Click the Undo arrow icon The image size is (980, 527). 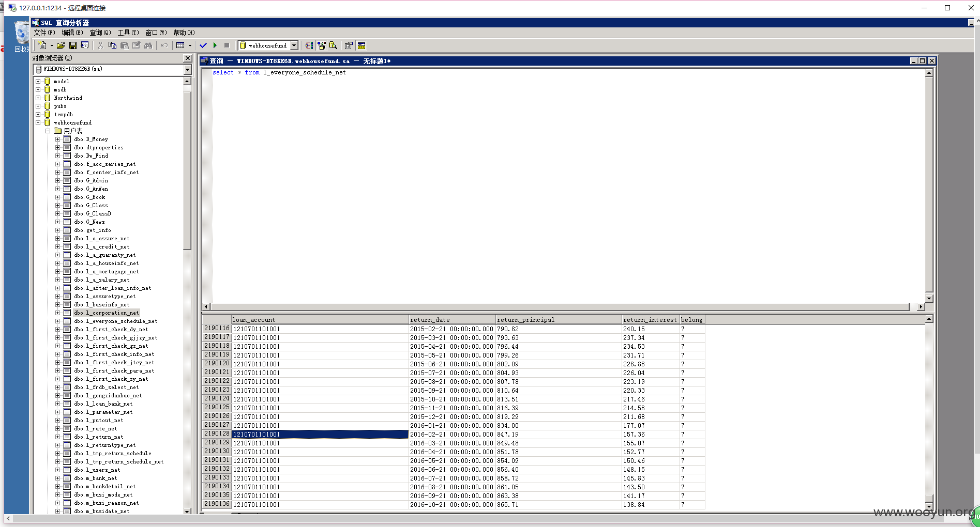[164, 45]
